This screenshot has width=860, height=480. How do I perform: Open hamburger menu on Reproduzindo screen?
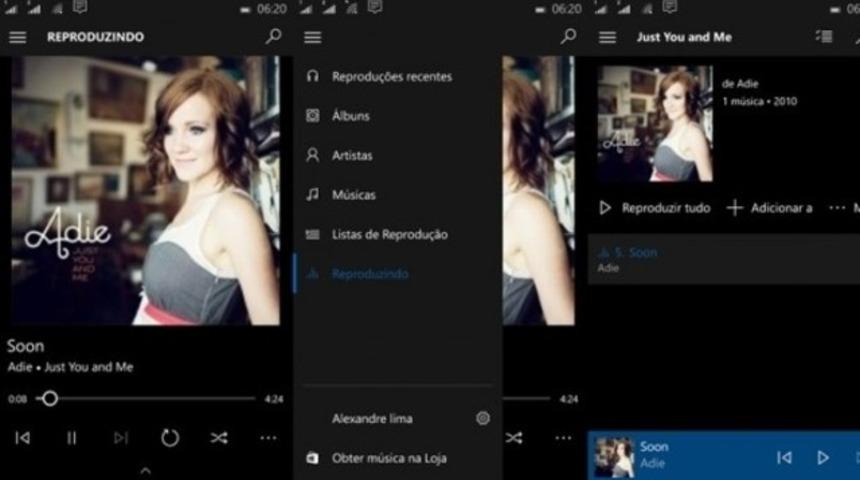18,37
